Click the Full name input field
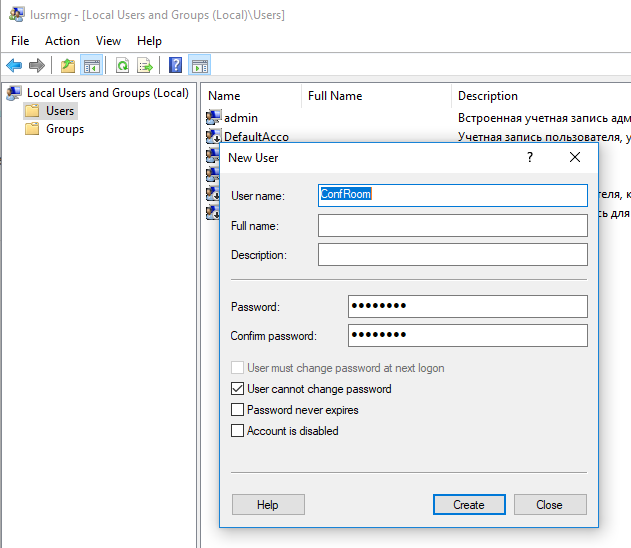 453,225
